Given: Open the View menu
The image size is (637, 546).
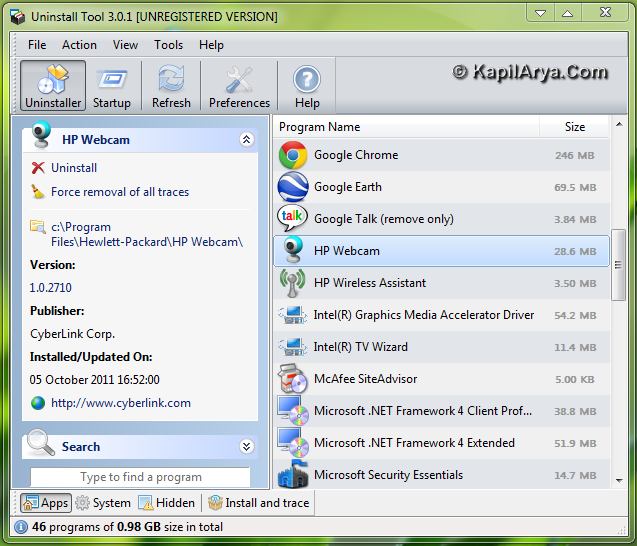Looking at the screenshot, I should click(125, 45).
